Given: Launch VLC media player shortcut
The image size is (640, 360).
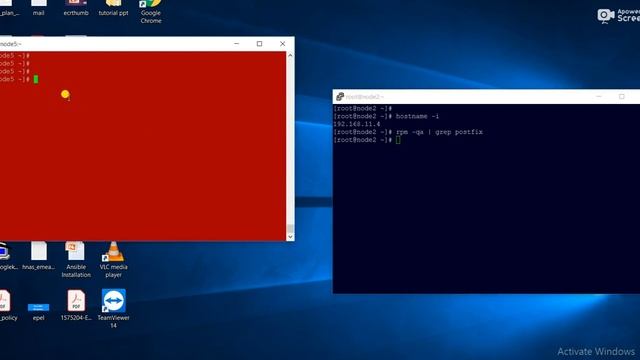Looking at the screenshot, I should (113, 260).
